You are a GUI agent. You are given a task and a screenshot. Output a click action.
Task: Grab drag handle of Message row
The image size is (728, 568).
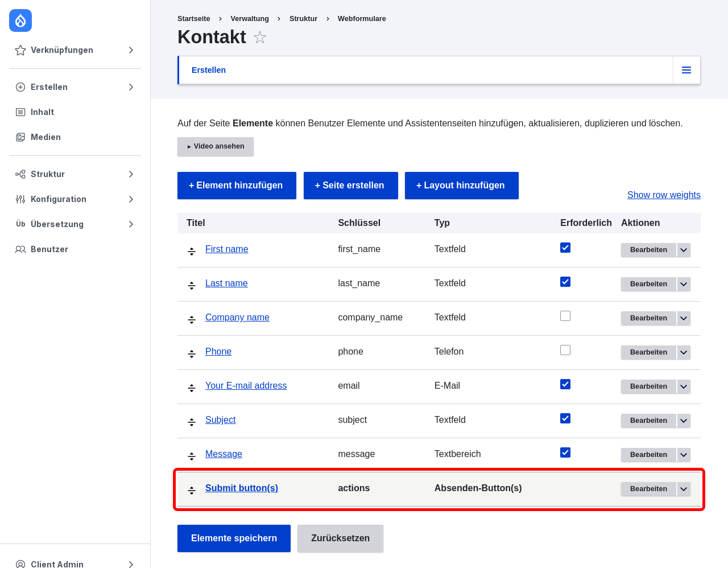click(x=192, y=456)
